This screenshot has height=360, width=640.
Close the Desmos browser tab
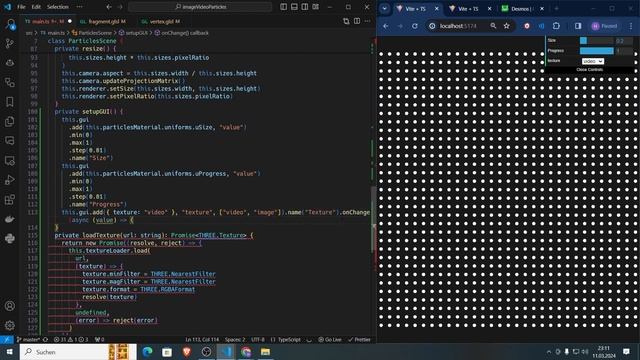[x=542, y=9]
